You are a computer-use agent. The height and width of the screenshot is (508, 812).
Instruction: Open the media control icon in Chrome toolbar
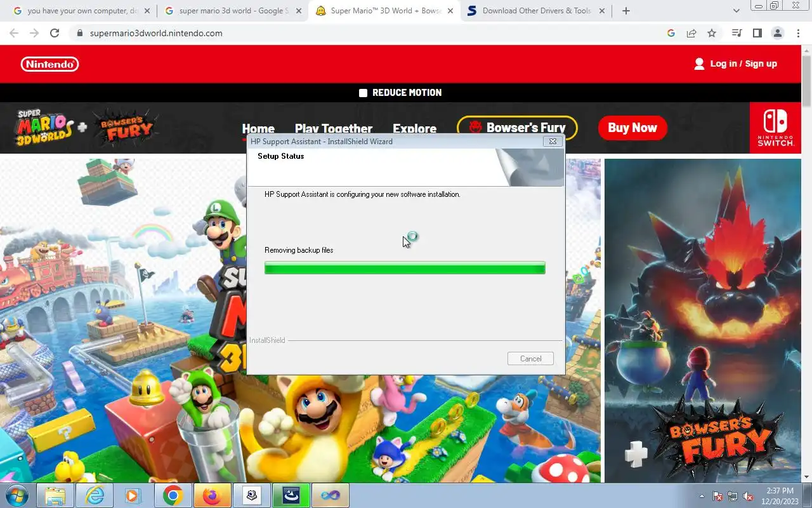(x=737, y=33)
